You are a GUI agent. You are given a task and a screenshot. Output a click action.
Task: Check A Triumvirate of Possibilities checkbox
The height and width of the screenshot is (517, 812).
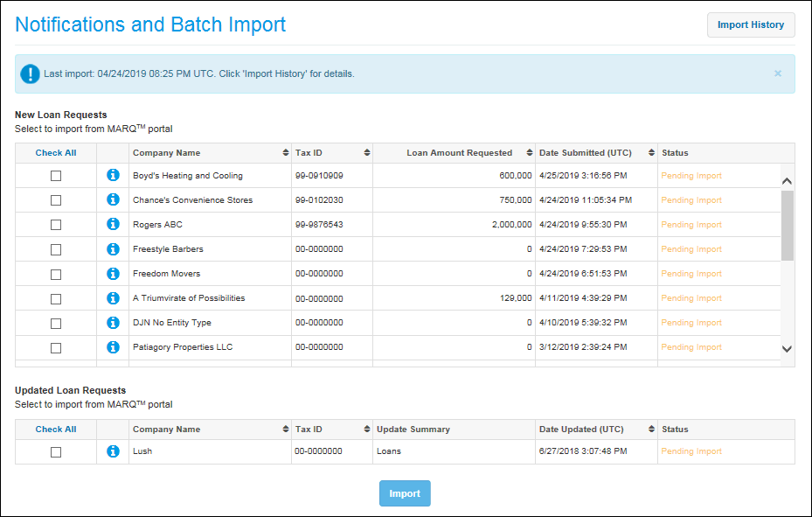(x=56, y=299)
